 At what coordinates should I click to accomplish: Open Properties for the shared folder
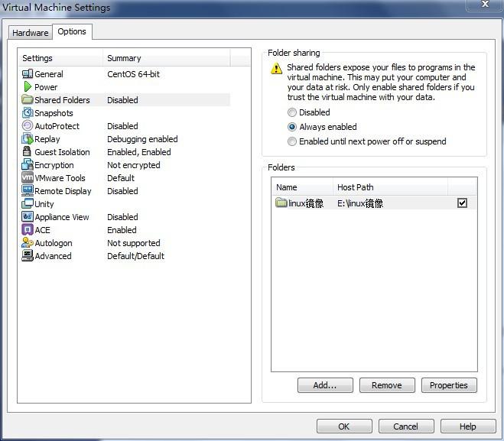[449, 385]
